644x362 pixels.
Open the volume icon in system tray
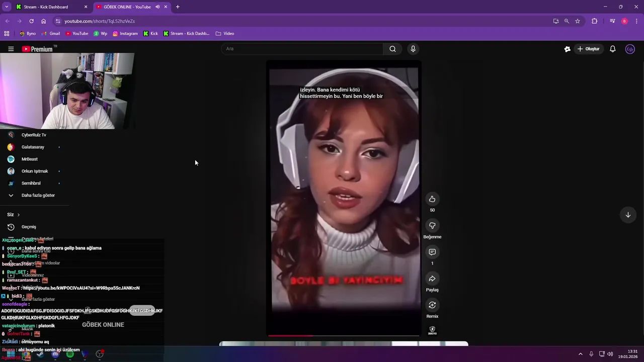coord(609,354)
